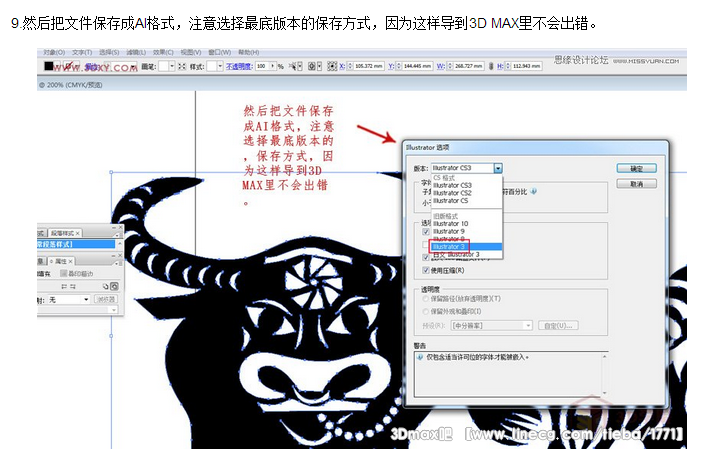Viewport: 712px width, 451px height.
Task: Click the H field showing 112.943 mm
Action: (526, 66)
